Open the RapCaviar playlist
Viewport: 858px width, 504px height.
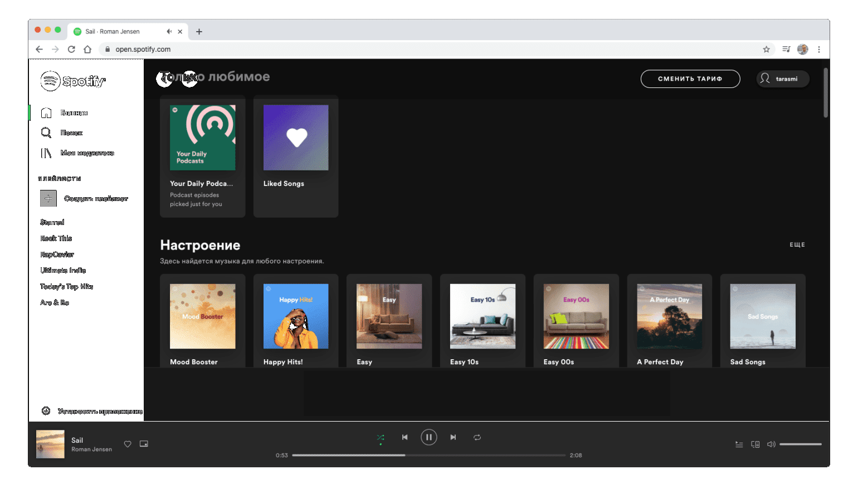[57, 255]
